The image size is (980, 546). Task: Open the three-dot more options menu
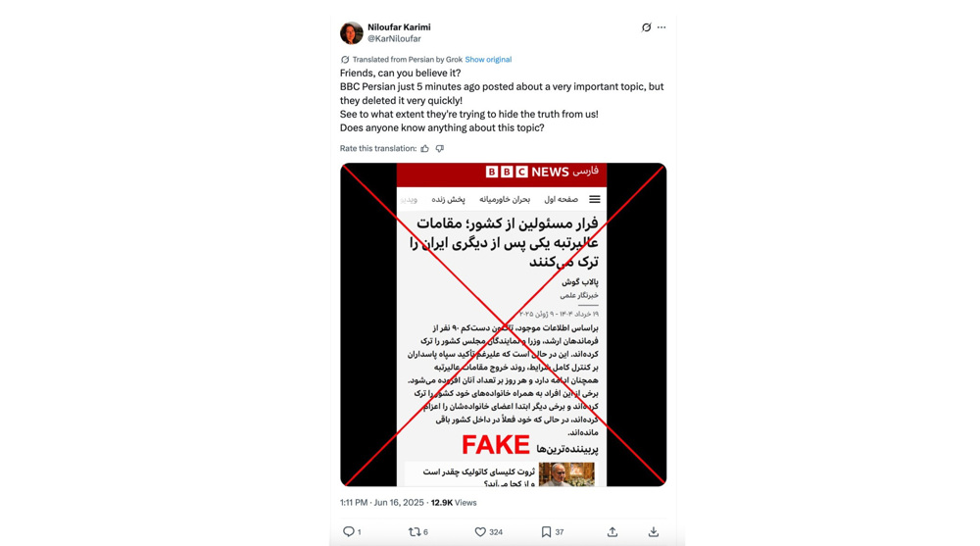pyautogui.click(x=661, y=27)
